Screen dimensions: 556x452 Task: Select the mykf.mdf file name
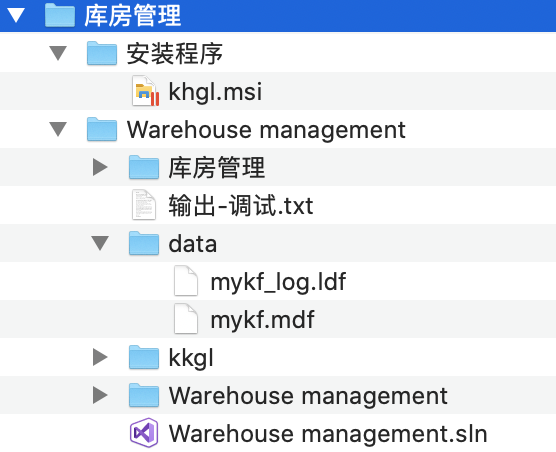point(262,319)
